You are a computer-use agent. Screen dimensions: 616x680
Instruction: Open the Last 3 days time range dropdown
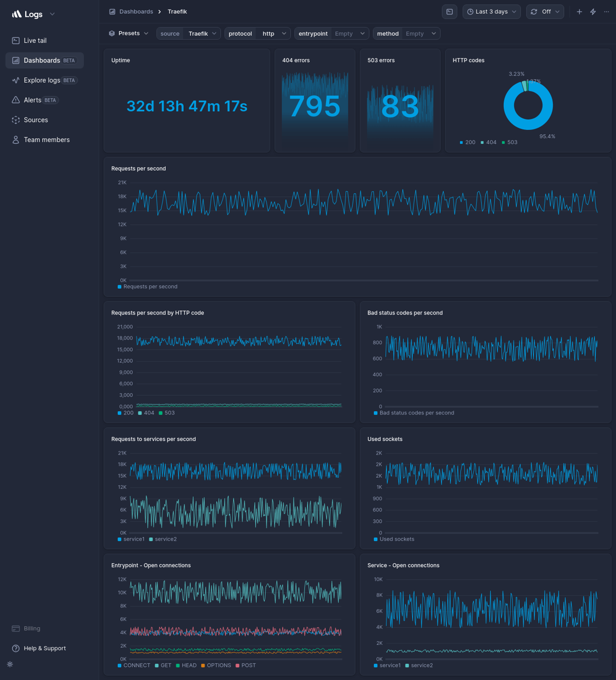pos(491,11)
